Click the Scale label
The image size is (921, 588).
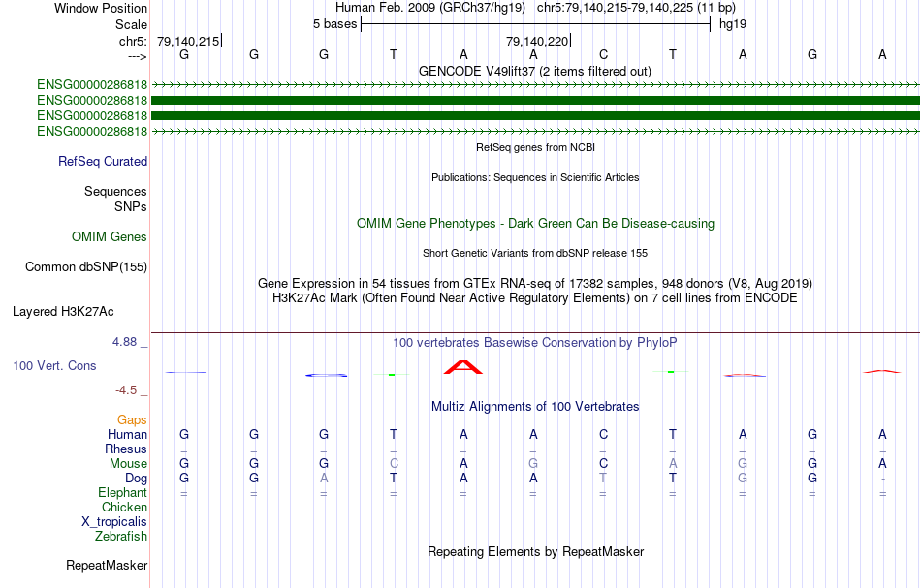pos(131,24)
